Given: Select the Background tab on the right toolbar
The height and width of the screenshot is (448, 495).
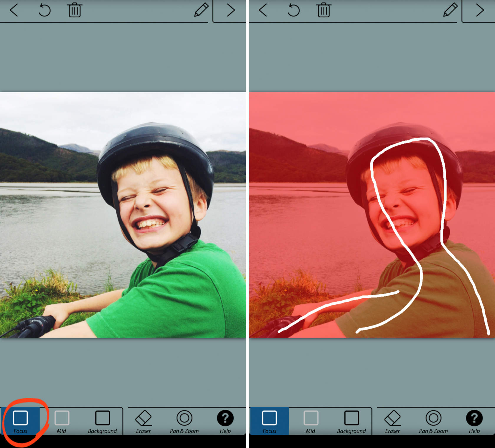Looking at the screenshot, I should coord(351,422).
